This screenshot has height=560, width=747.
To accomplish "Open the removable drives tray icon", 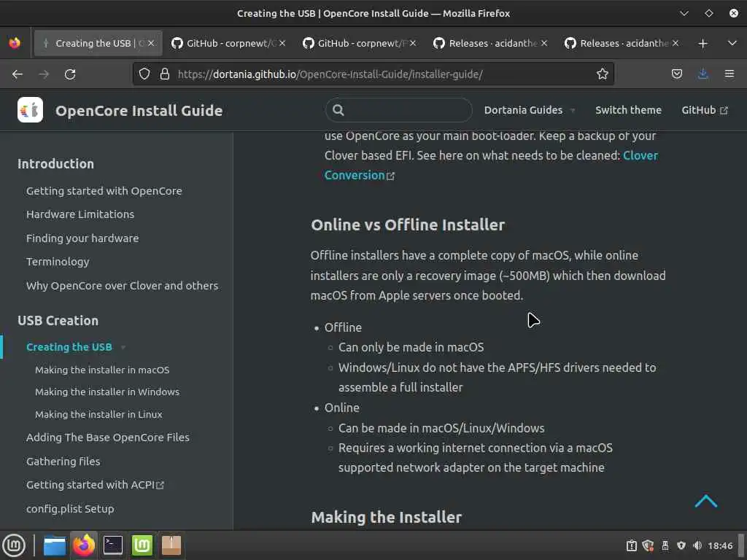I will point(665,545).
